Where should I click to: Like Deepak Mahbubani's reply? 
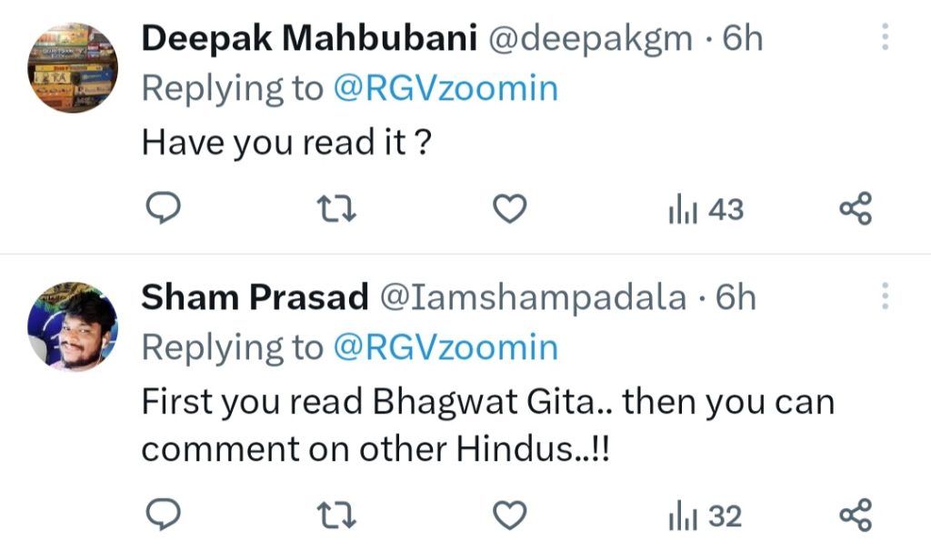coord(509,209)
